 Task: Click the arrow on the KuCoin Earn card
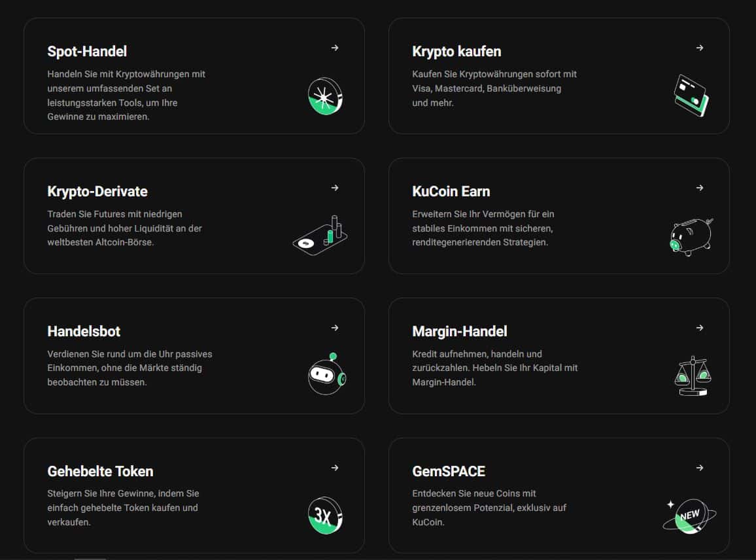(700, 188)
